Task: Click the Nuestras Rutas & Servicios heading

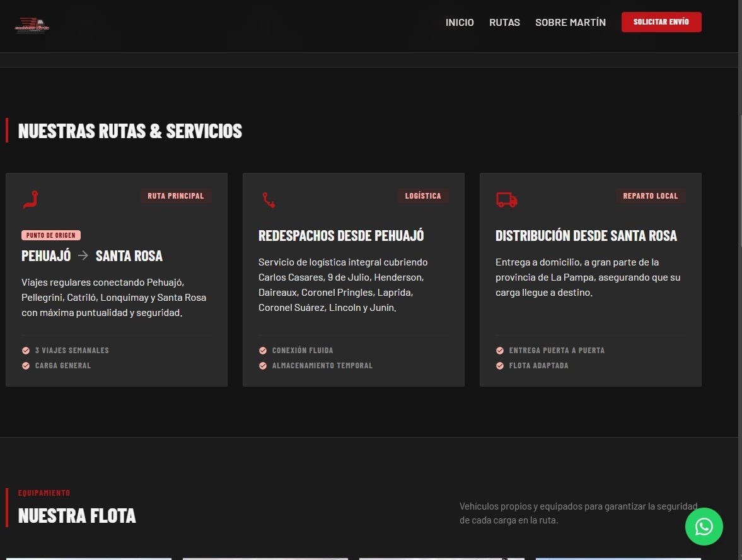Action: pos(130,131)
